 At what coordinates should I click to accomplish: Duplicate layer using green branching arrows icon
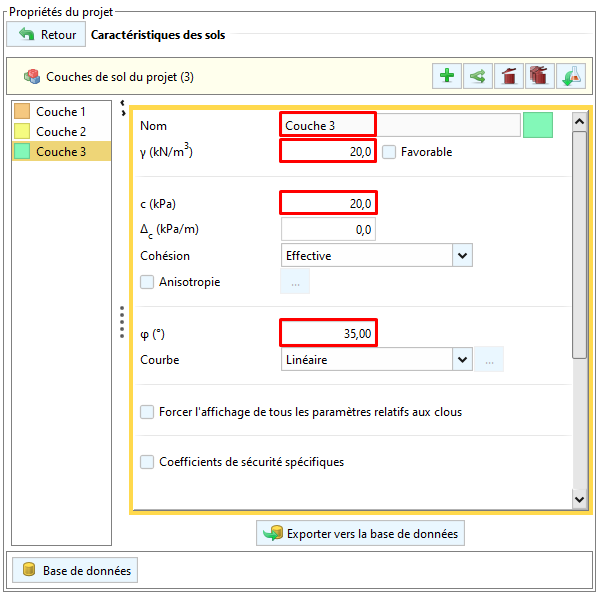[478, 76]
